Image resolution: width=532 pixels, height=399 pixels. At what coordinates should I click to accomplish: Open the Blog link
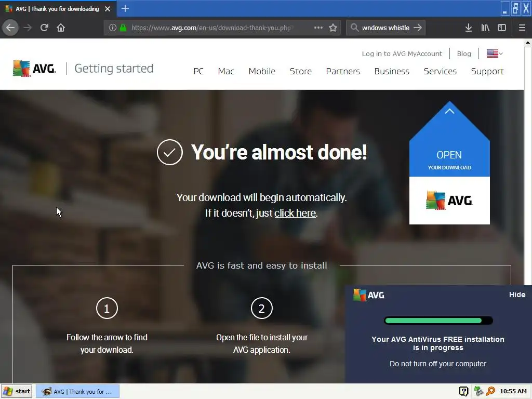tap(464, 54)
